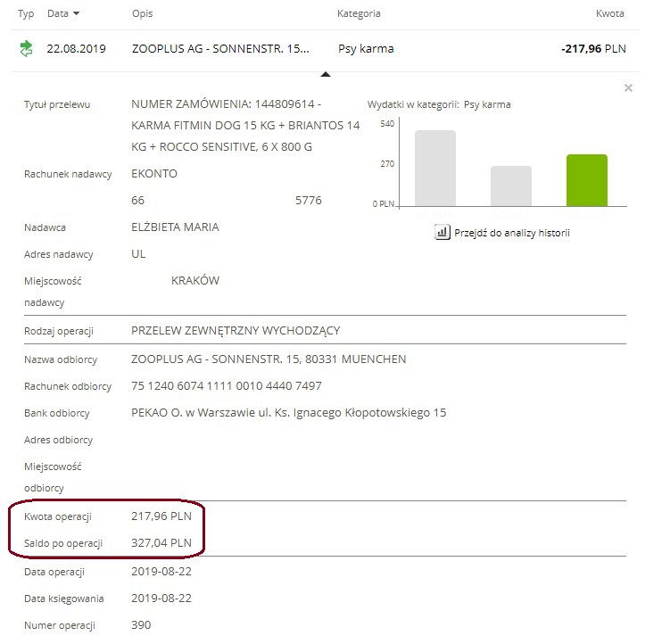Click sender name 'ELŻBIETA MARIA'
Screen dimensions: 670x644
(x=175, y=227)
